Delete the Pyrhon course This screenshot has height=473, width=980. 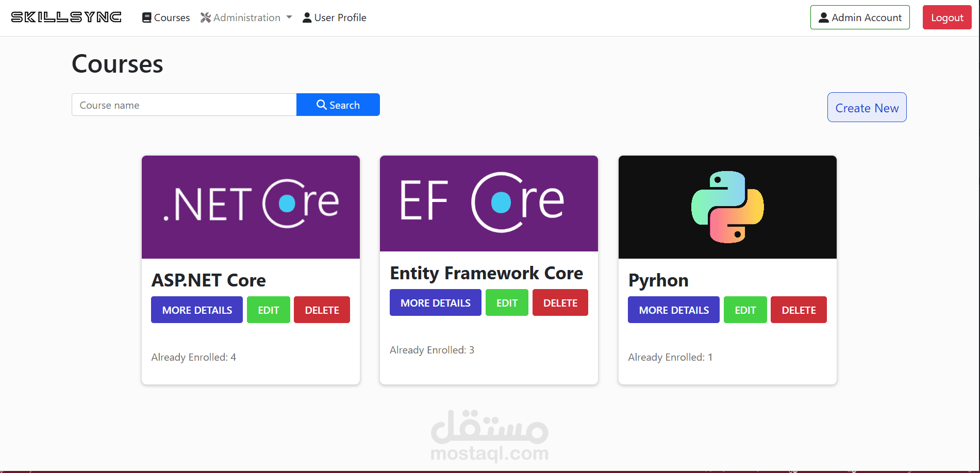pos(799,310)
